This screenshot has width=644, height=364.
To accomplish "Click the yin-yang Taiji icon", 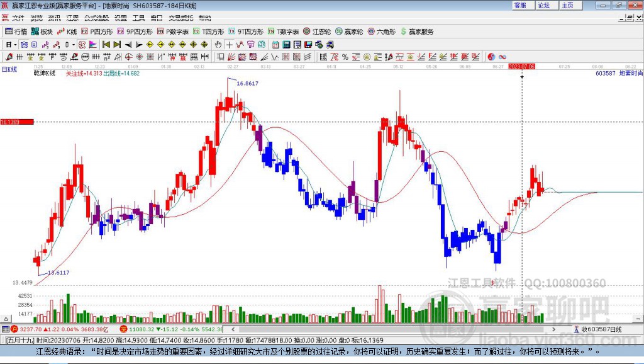I will 491,57.
